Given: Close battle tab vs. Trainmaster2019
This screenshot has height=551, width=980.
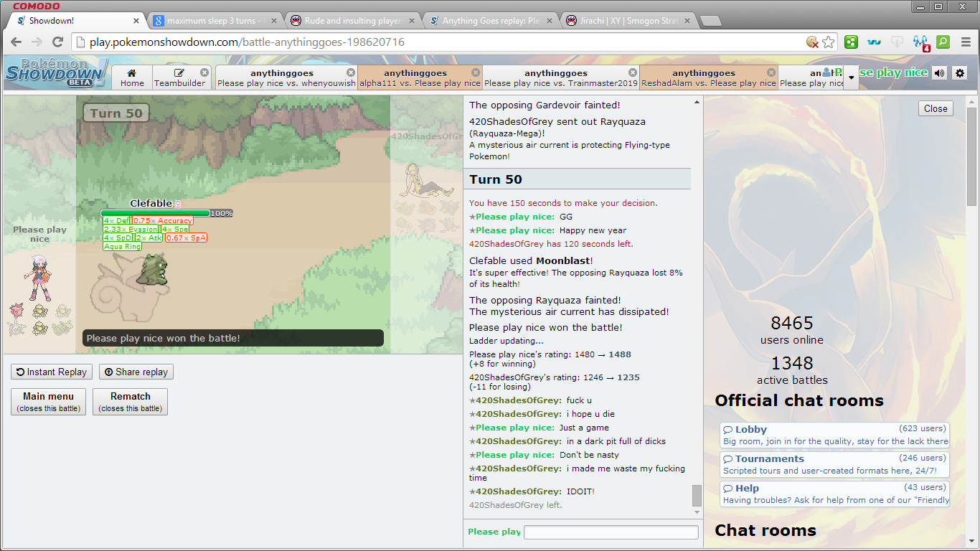Looking at the screenshot, I should click(633, 72).
